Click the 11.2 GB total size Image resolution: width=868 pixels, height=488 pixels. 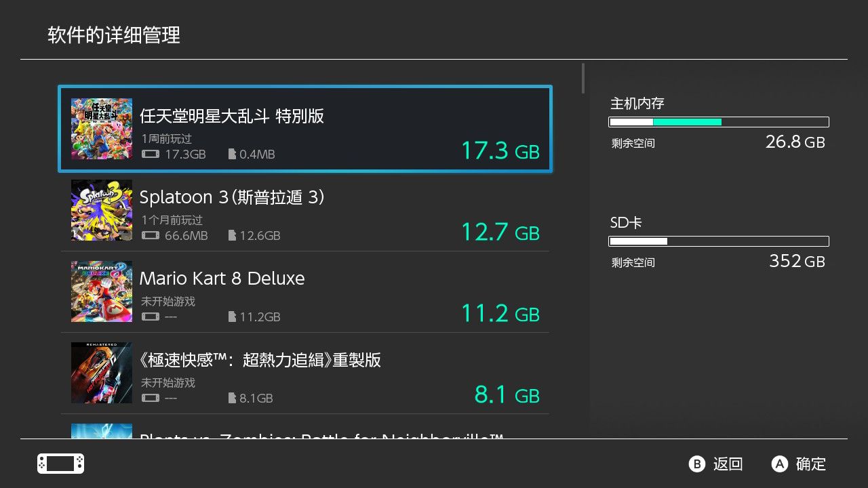pyautogui.click(x=500, y=313)
